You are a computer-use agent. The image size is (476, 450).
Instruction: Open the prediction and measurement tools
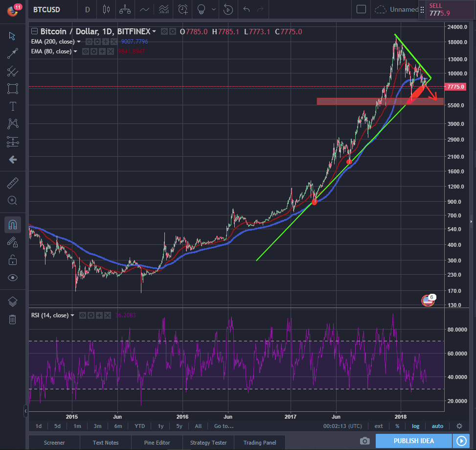pos(12,142)
